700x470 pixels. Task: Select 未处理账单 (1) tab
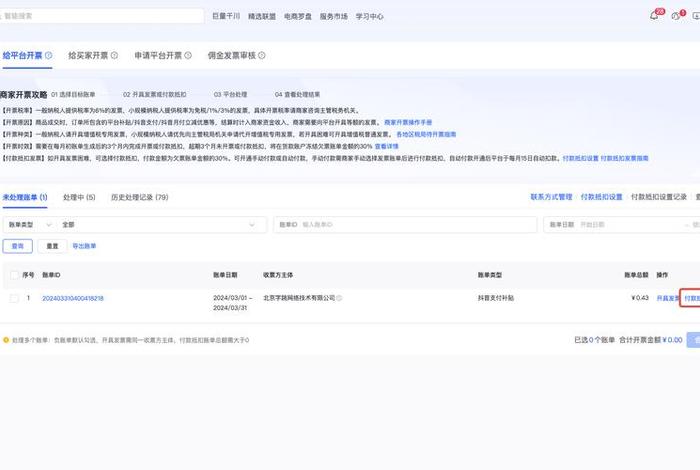tap(25, 197)
